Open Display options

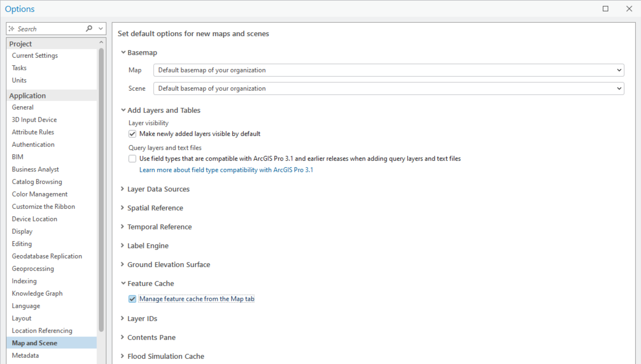(x=22, y=231)
